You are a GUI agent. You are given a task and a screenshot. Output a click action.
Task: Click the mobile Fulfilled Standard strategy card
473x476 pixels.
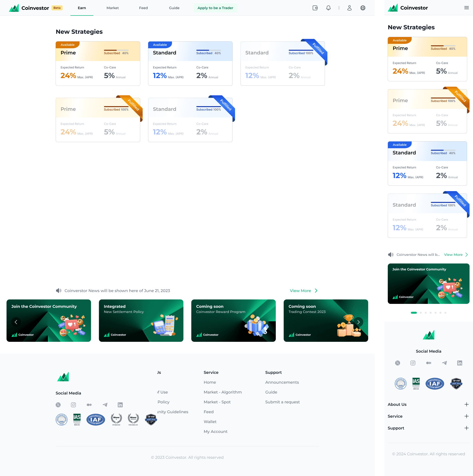(x=427, y=216)
